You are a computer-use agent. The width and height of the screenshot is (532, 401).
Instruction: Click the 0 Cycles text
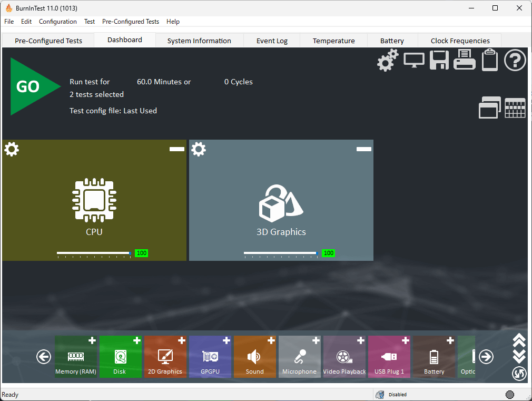point(238,82)
